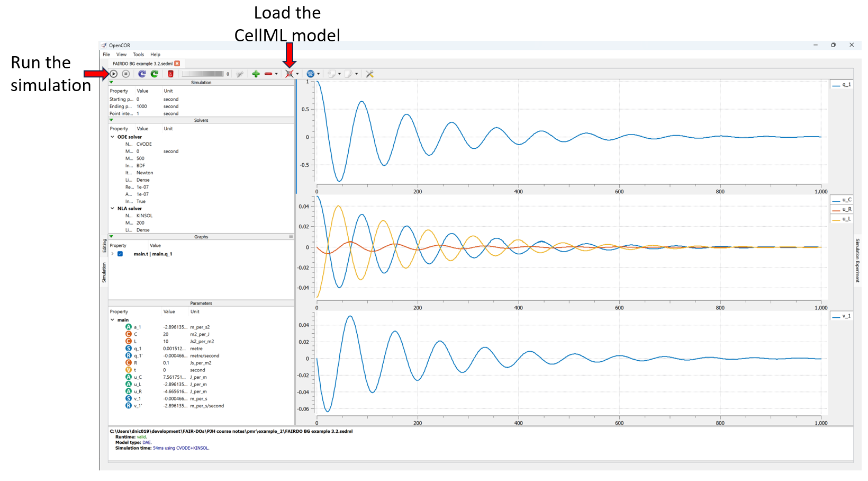Open the View menu
The width and height of the screenshot is (868, 481).
click(121, 55)
